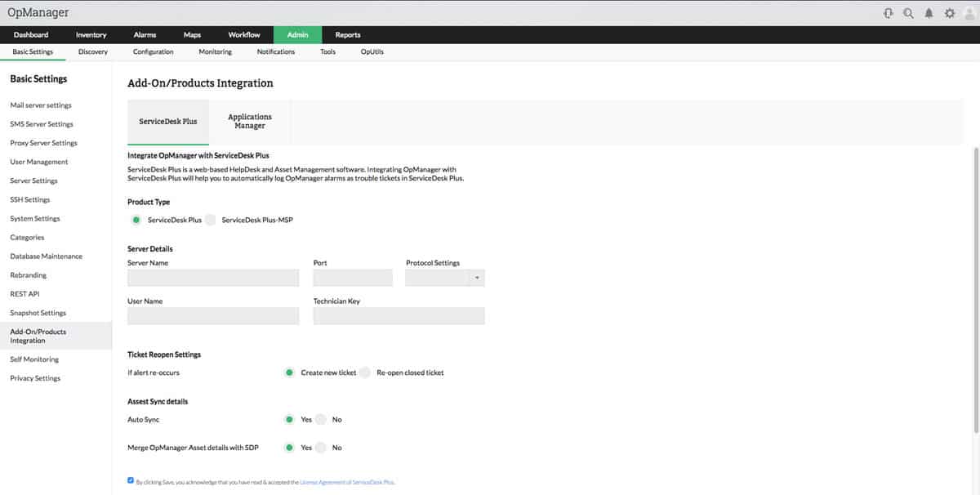The height and width of the screenshot is (495, 980).
Task: Open the search magnifier icon
Action: [908, 13]
